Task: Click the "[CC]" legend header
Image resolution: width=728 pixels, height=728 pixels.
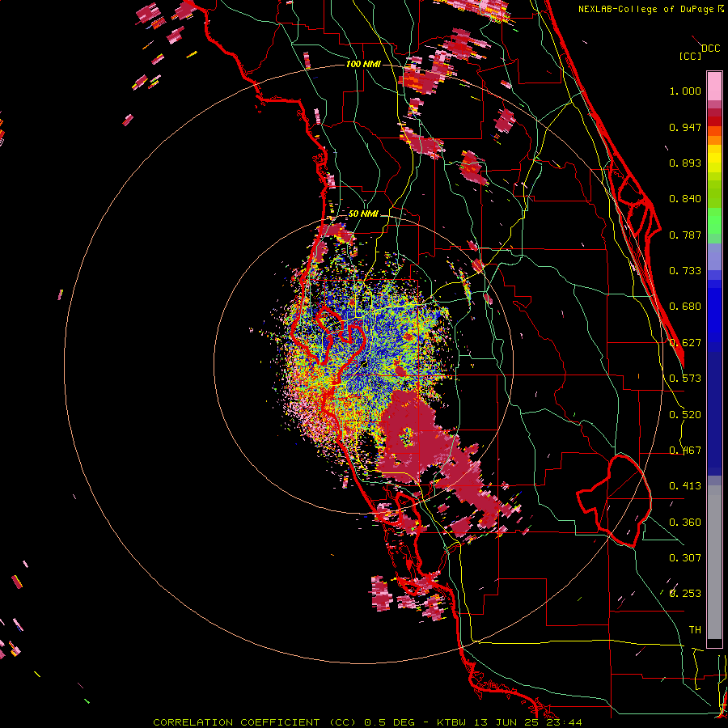Action: [x=690, y=56]
